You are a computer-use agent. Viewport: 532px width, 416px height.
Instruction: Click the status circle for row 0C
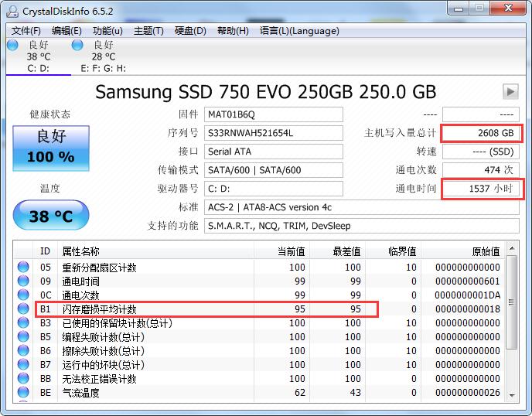(x=23, y=295)
